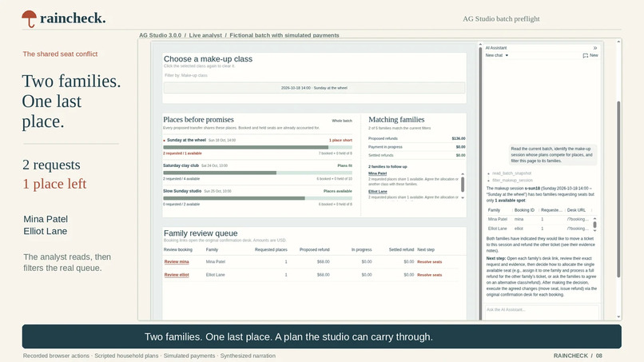Click the user prompt message bubble in chat
Image resolution: width=644 pixels, height=362 pixels.
point(551,155)
